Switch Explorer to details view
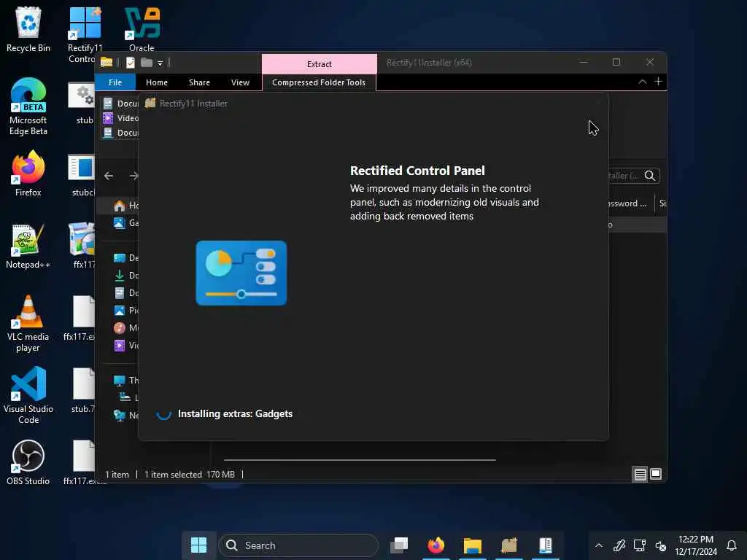Image resolution: width=747 pixels, height=560 pixels. 640,474
